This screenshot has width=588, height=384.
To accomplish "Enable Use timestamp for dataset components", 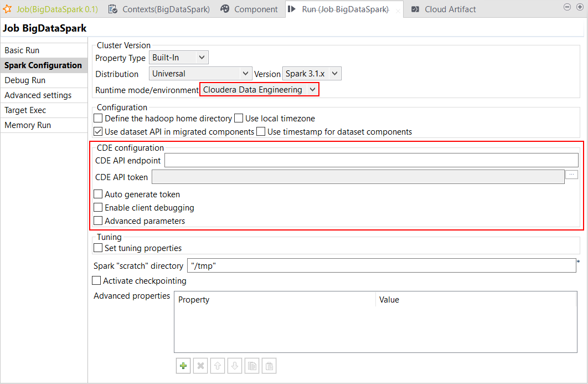I will pos(261,131).
